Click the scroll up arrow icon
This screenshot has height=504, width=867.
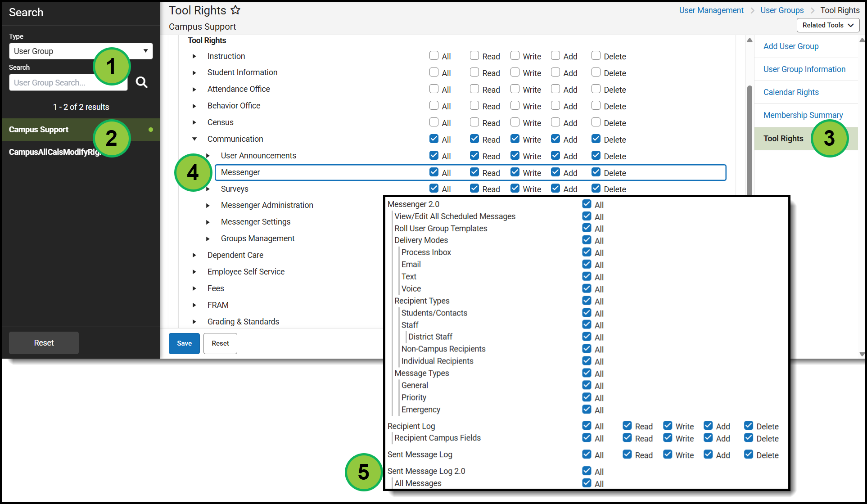pos(750,40)
